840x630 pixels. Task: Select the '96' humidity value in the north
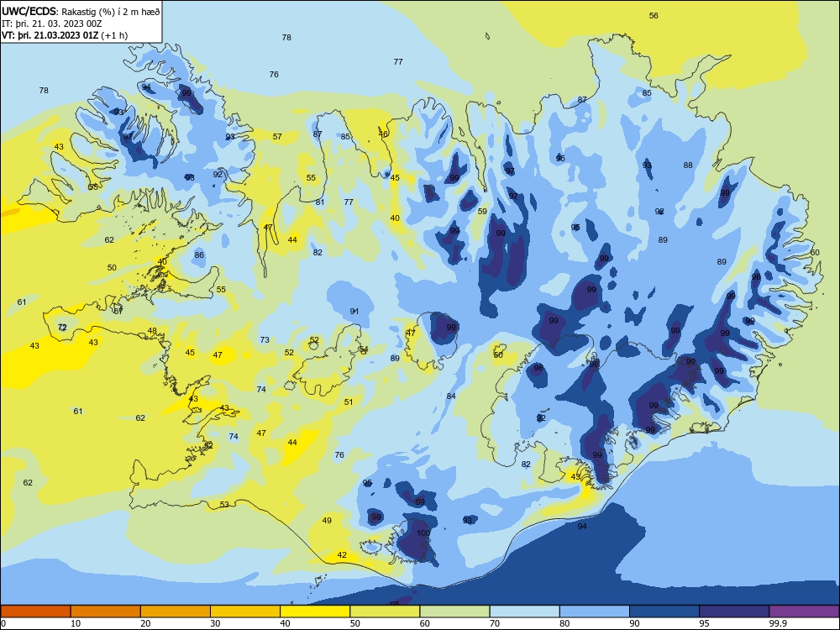[560, 158]
